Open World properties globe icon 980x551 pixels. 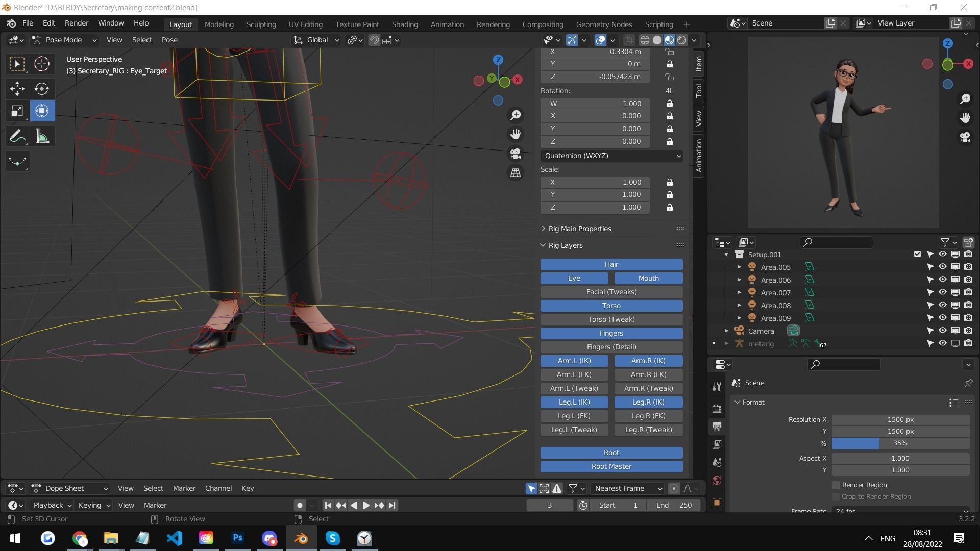point(717,480)
